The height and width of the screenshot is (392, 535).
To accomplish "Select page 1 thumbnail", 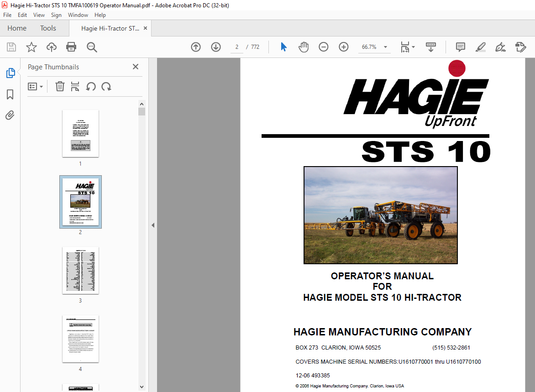I will coord(80,134).
